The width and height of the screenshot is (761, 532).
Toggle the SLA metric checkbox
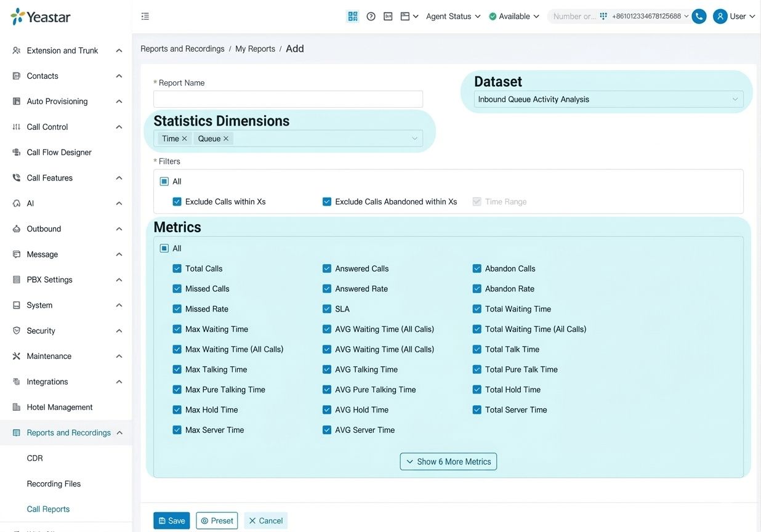pos(327,309)
